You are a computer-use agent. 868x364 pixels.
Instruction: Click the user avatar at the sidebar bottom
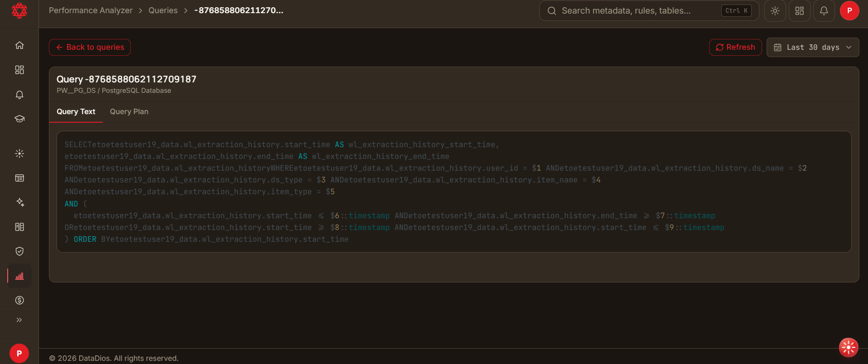click(19, 353)
